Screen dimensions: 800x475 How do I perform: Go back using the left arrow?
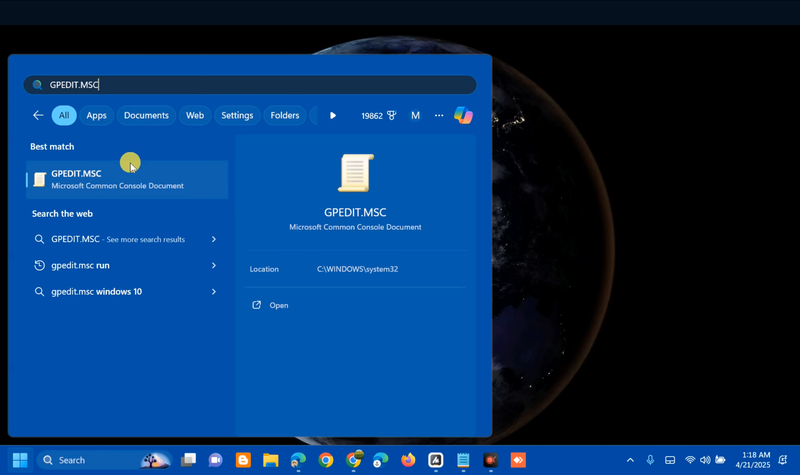click(38, 115)
